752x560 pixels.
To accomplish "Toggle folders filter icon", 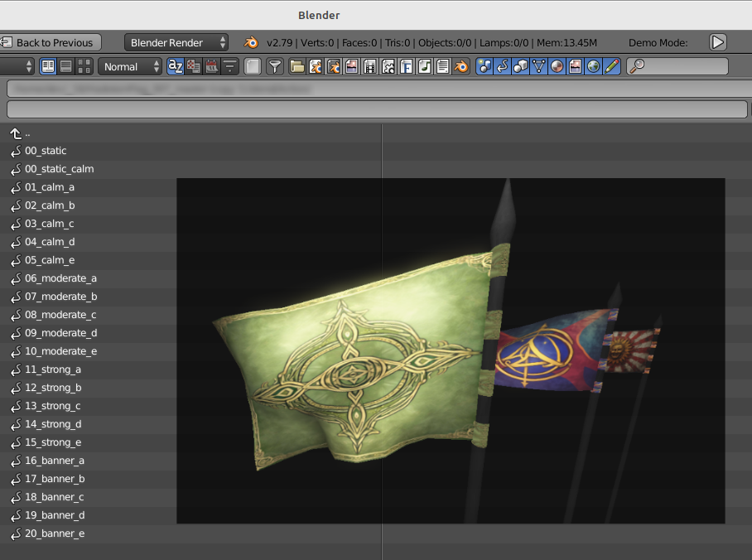I will click(297, 66).
